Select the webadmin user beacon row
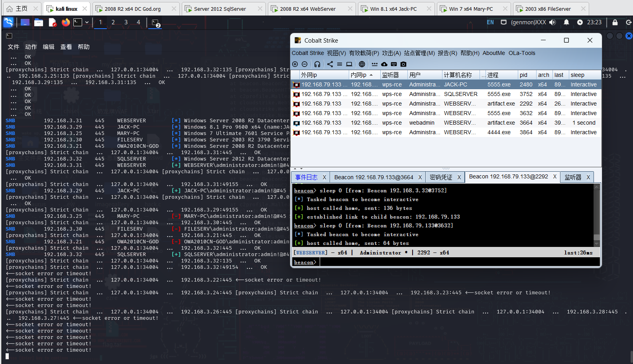633x364 pixels. (x=446, y=123)
